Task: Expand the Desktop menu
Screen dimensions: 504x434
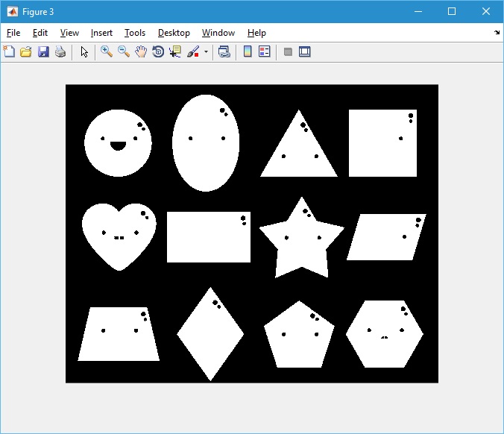Action: click(174, 33)
